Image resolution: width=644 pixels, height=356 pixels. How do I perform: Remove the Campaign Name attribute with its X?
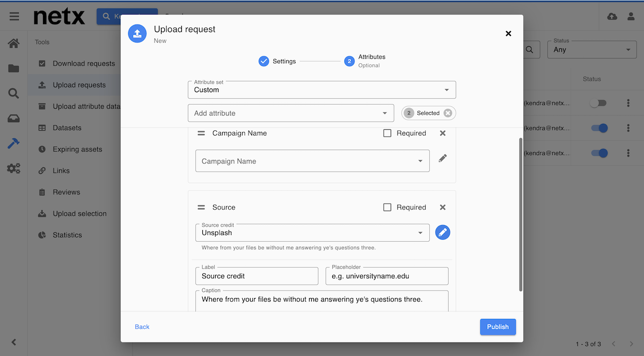[x=443, y=133]
